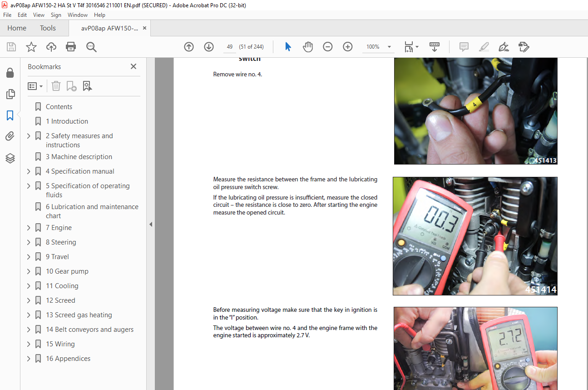Expand the 15 Wiring bookmark
This screenshot has width=588, height=390.
tap(29, 344)
